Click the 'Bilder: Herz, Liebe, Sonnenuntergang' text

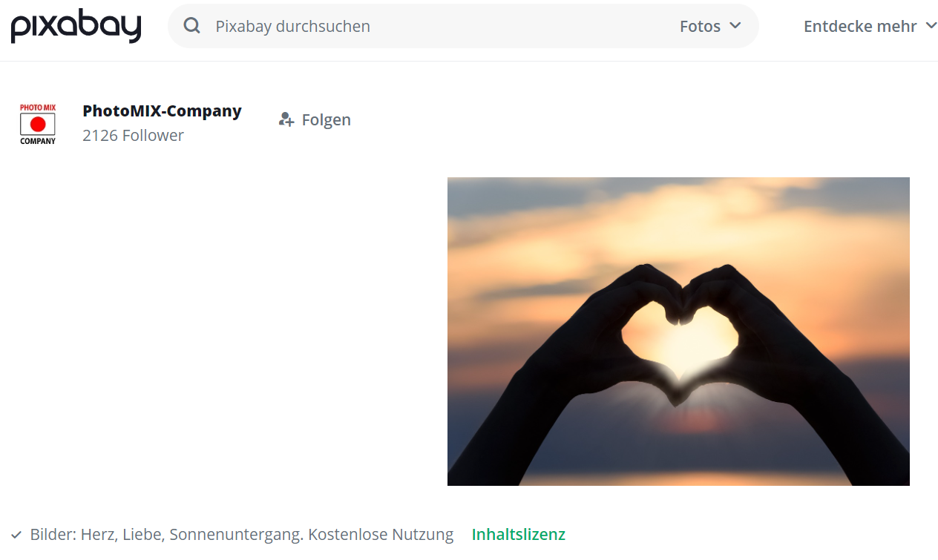coord(167,534)
